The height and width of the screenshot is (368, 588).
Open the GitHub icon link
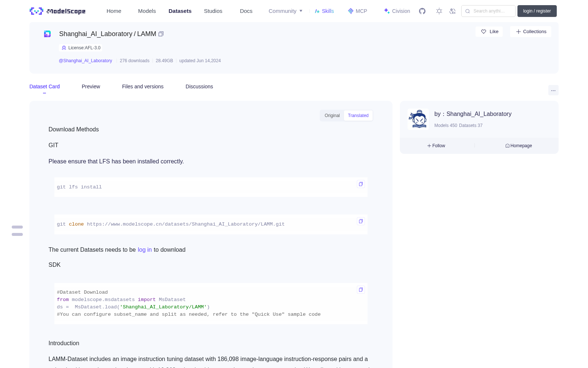click(x=422, y=11)
